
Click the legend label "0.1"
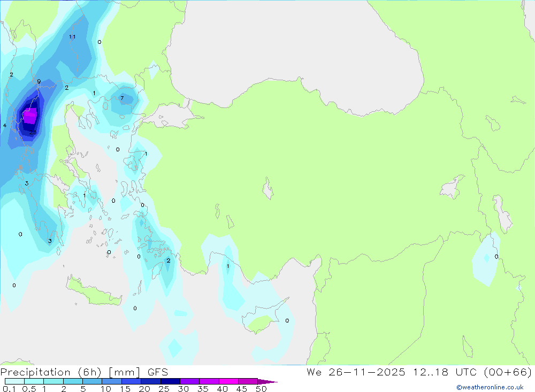[x=9, y=389]
